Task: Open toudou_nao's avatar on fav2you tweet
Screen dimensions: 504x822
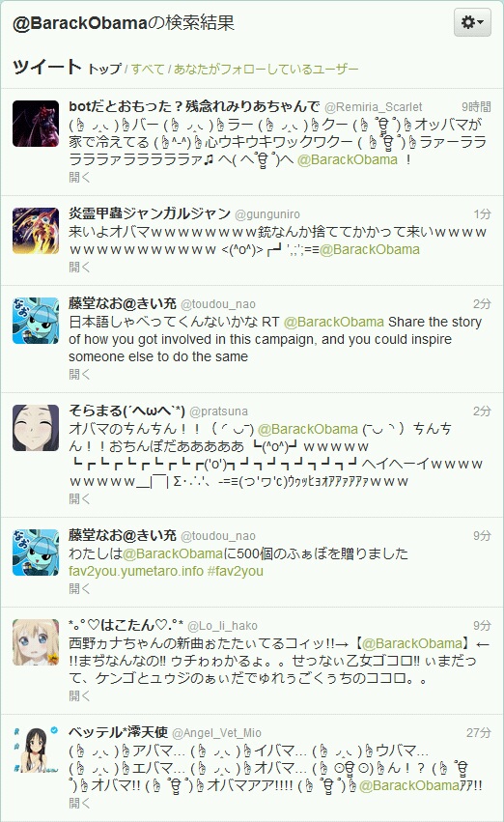Action: coord(36,553)
